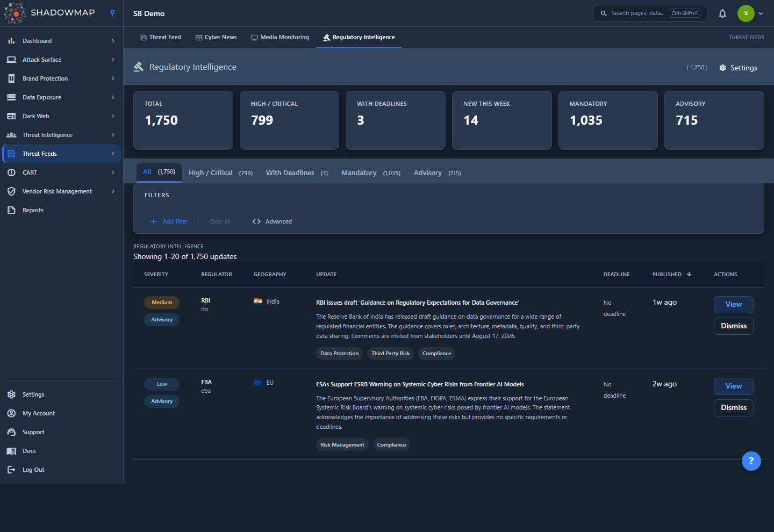Collapse the Threat Feeds sidebar section
This screenshot has height=532, width=774.
(113, 154)
